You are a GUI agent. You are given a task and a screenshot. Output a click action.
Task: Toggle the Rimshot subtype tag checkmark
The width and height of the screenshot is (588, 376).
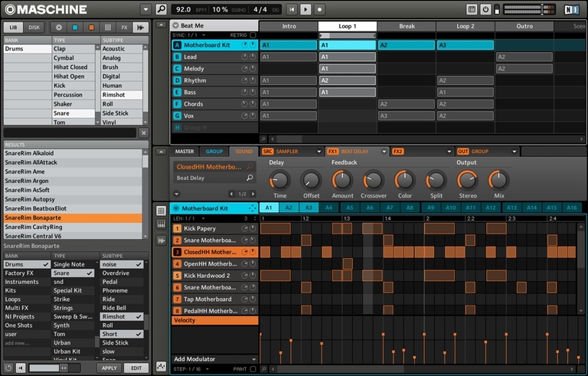click(139, 316)
